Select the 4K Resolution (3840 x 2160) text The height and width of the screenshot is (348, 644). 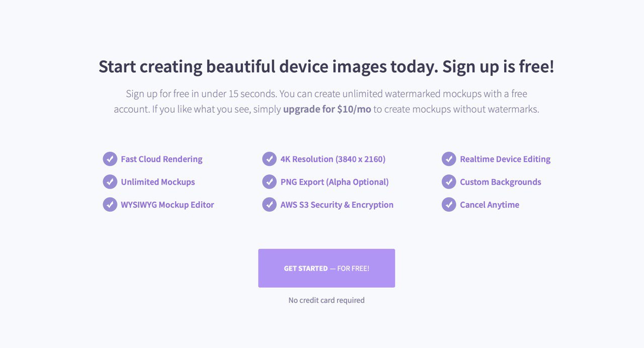coord(333,159)
